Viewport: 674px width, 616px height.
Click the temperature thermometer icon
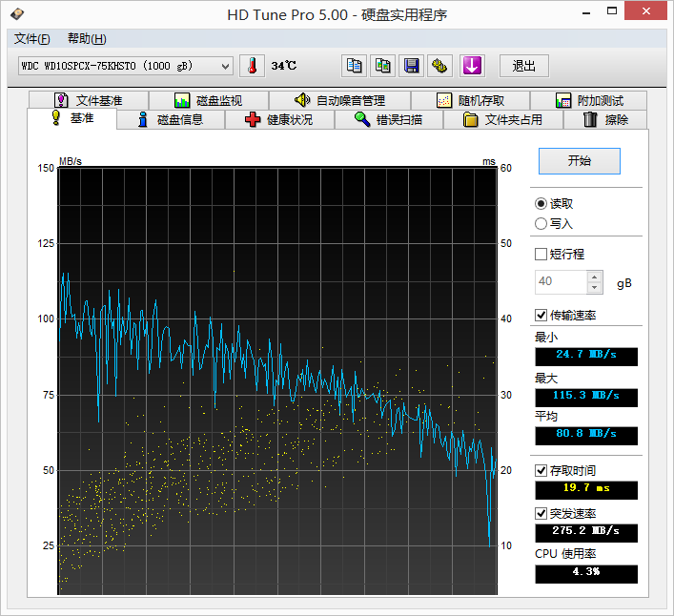tap(252, 66)
